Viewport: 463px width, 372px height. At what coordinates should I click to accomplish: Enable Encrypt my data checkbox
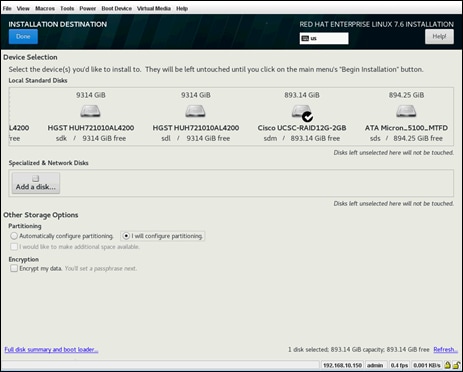pos(14,268)
